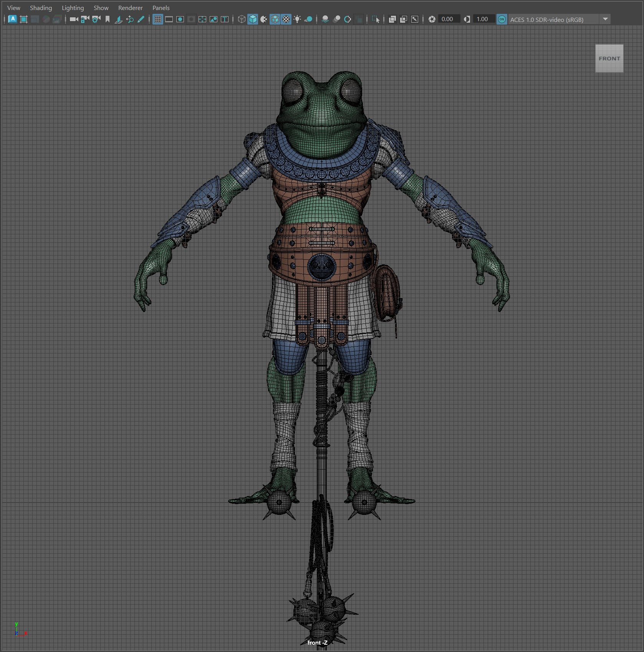Toggle the viewport Grid display

158,19
